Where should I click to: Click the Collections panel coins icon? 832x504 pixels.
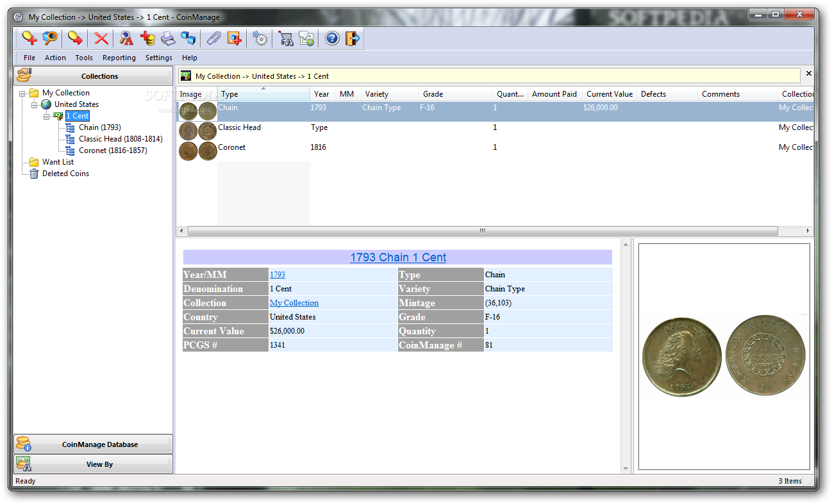coord(24,76)
